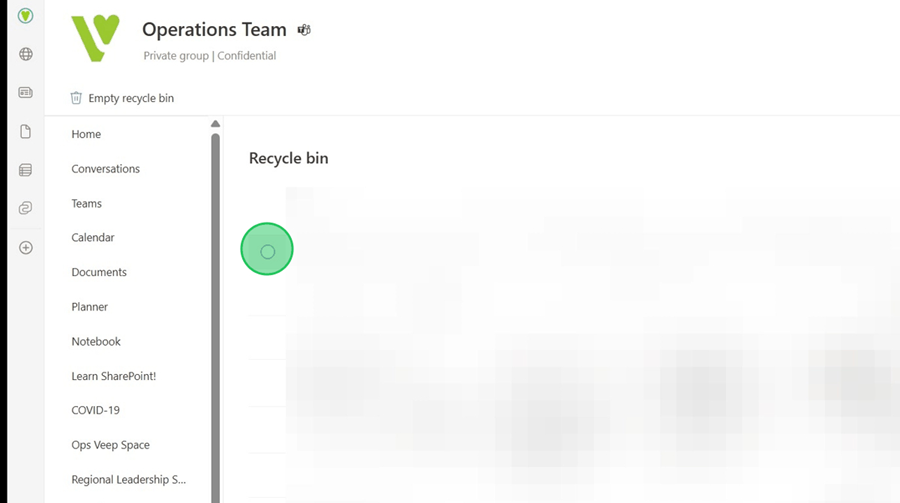
Task: Click the green heart home icon in the app bar
Action: click(26, 16)
